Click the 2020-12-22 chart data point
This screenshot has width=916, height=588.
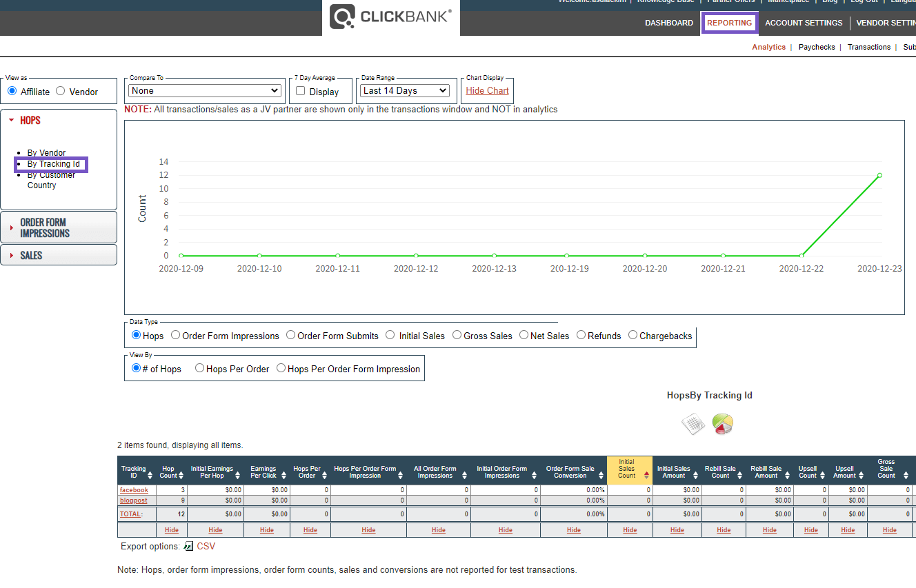click(801, 256)
